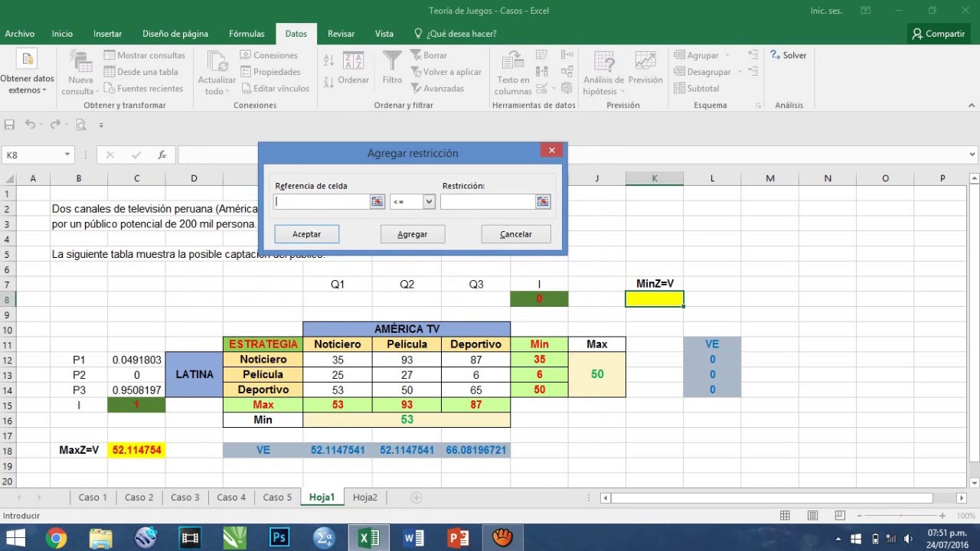
Task: Open Photoshop from the taskbar
Action: tap(279, 538)
